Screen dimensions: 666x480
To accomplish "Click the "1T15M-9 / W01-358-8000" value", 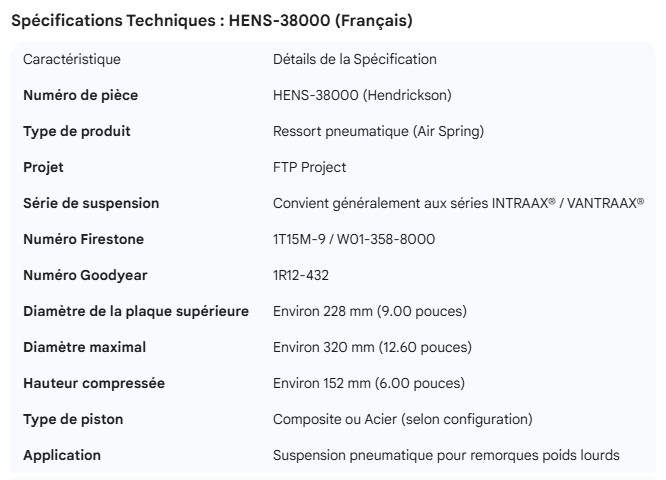I will coord(354,239).
